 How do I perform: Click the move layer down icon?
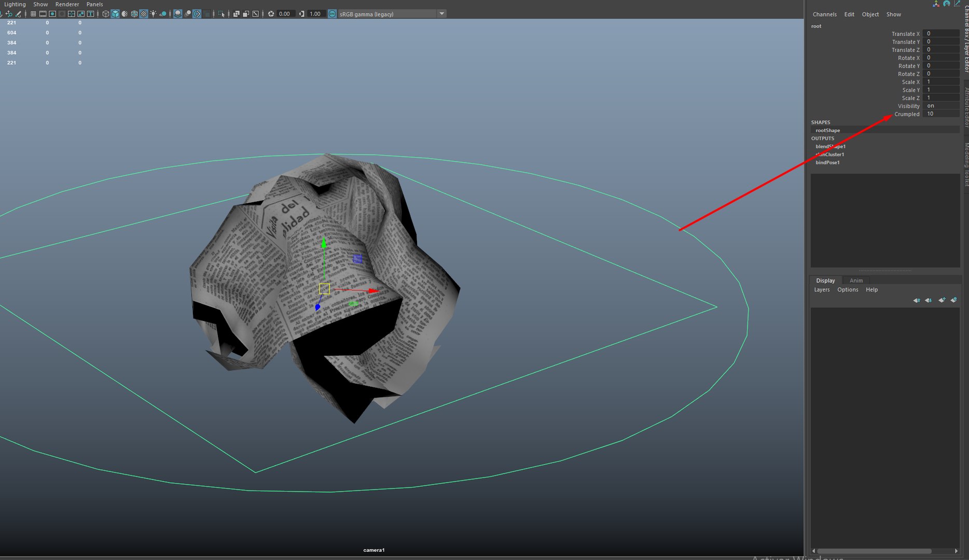tap(929, 300)
